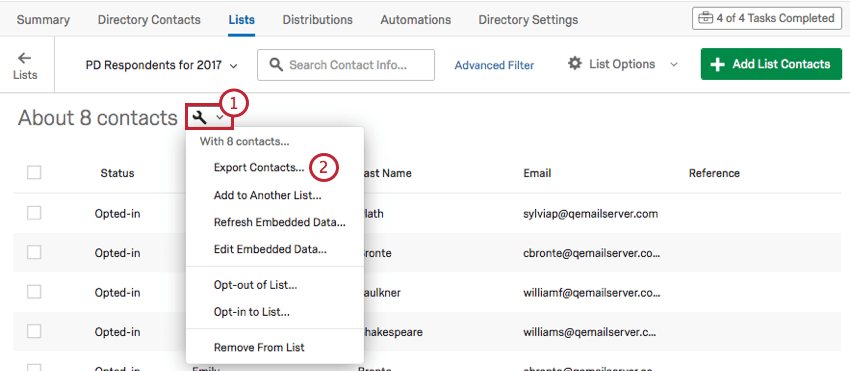Focus the Search Contact Info field

(346, 65)
